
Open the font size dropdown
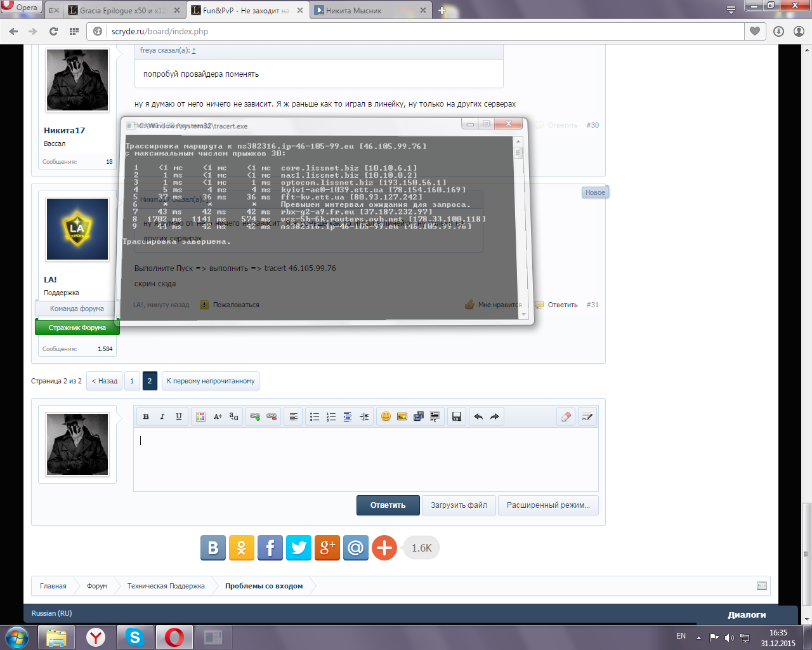click(x=218, y=416)
